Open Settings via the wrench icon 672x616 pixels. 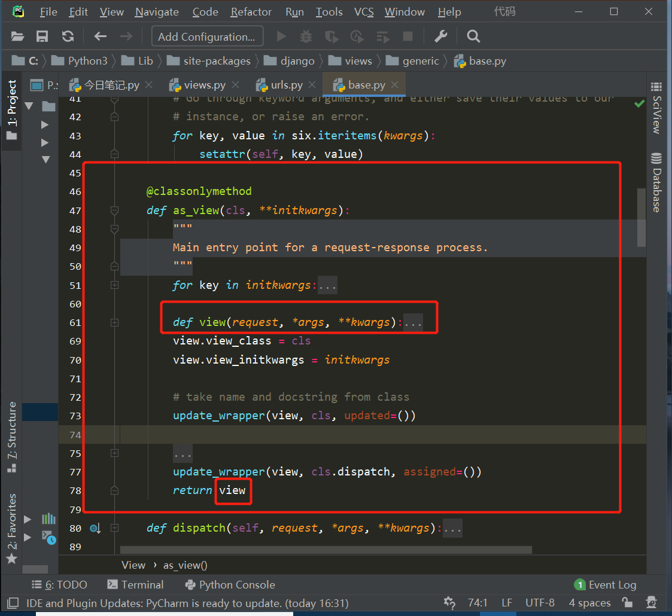[440, 36]
